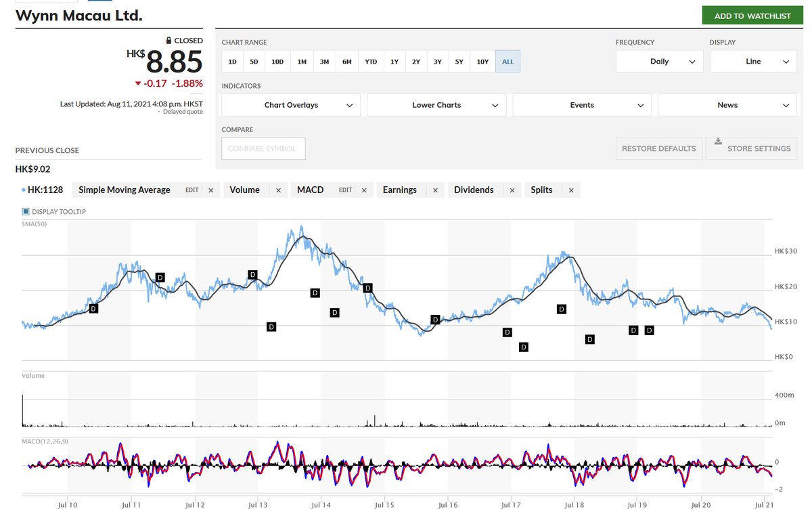Click the Store Settings download icon

(x=718, y=143)
